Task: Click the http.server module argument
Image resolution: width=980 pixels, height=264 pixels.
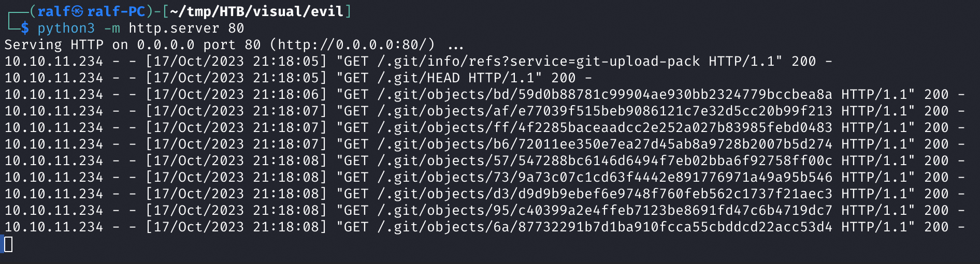Action: pyautogui.click(x=174, y=28)
